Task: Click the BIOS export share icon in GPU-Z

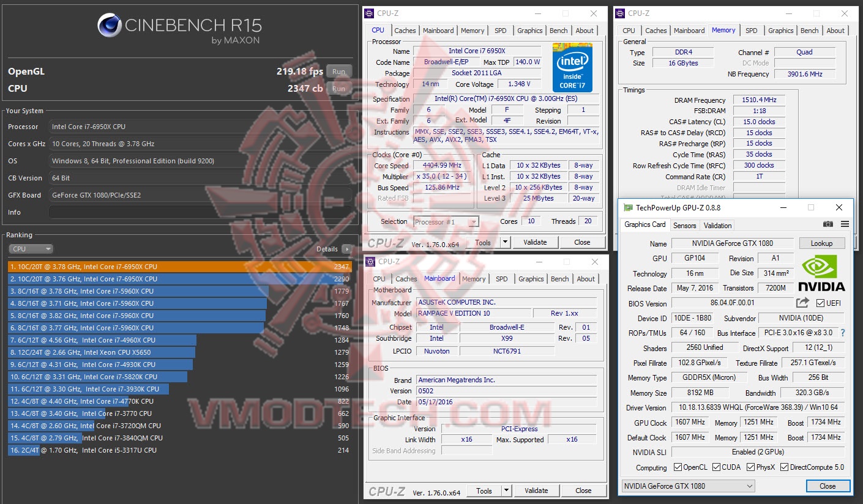Action: 802,303
